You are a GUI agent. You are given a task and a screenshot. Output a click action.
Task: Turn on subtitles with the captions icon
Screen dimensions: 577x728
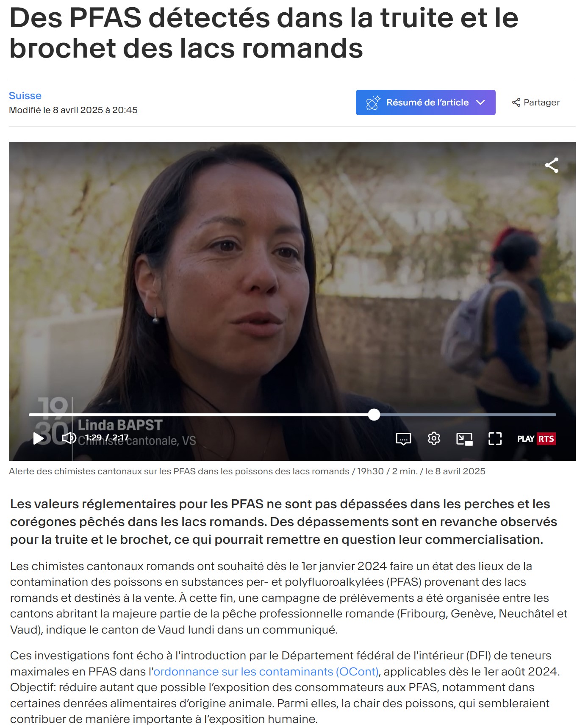pos(403,439)
